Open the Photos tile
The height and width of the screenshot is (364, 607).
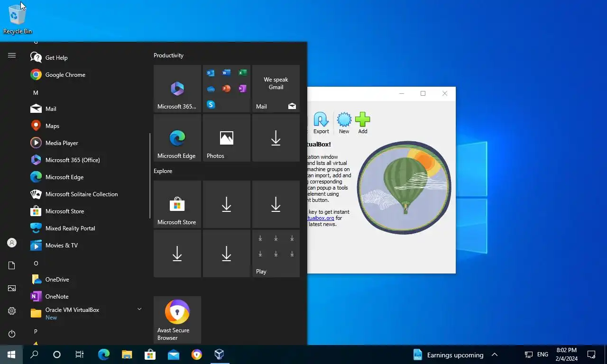(227, 138)
